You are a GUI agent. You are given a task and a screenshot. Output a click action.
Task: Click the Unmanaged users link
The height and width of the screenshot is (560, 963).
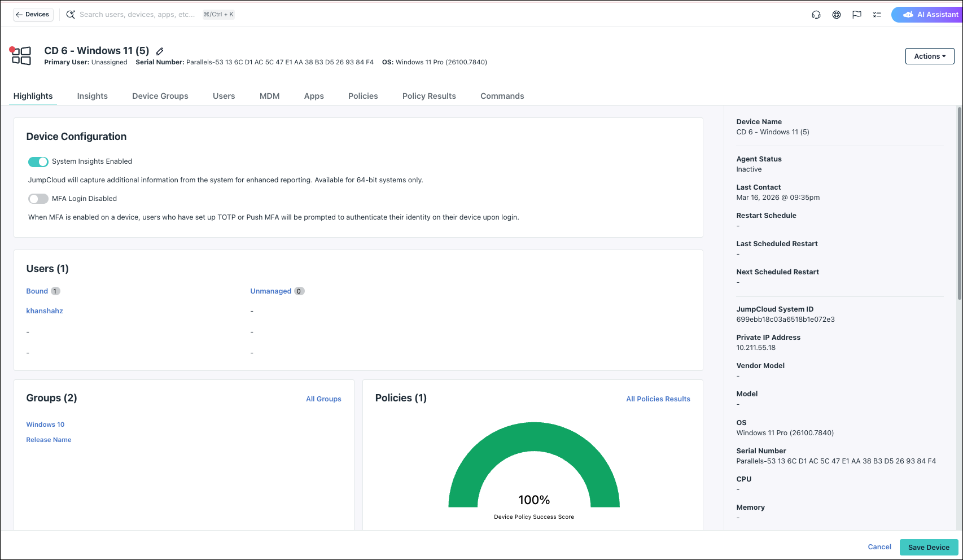(x=271, y=291)
